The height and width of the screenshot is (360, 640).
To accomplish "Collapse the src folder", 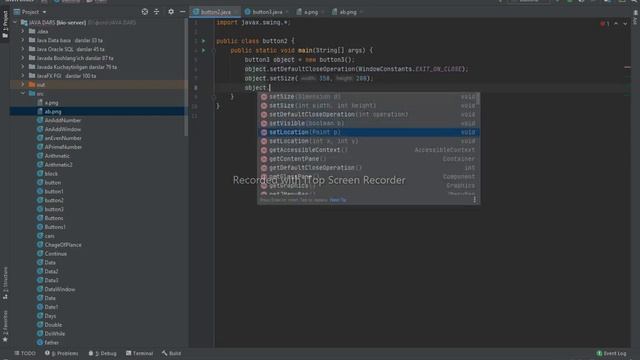I will point(23,93).
